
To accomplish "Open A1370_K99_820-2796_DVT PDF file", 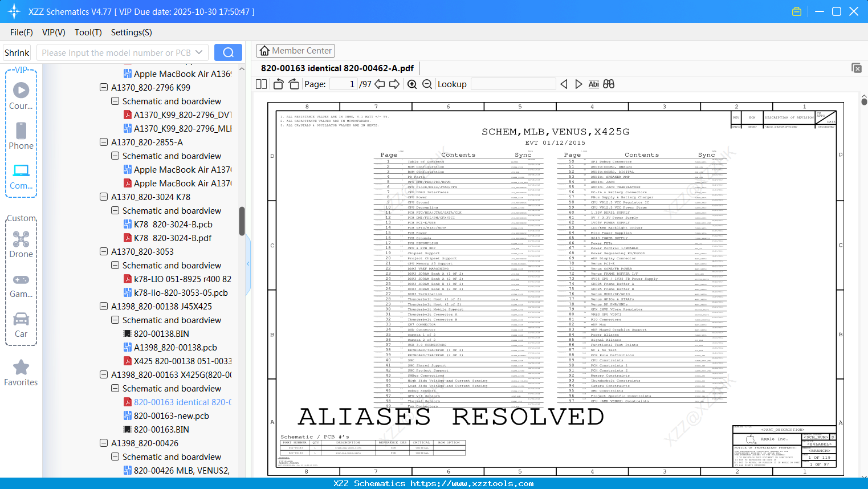I will tap(177, 115).
